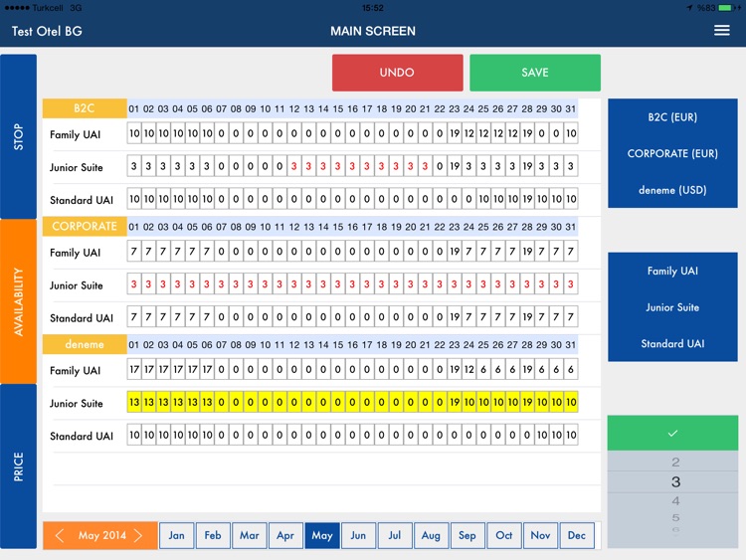Tap the location arrow status icon
746x560 pixels.
click(689, 8)
